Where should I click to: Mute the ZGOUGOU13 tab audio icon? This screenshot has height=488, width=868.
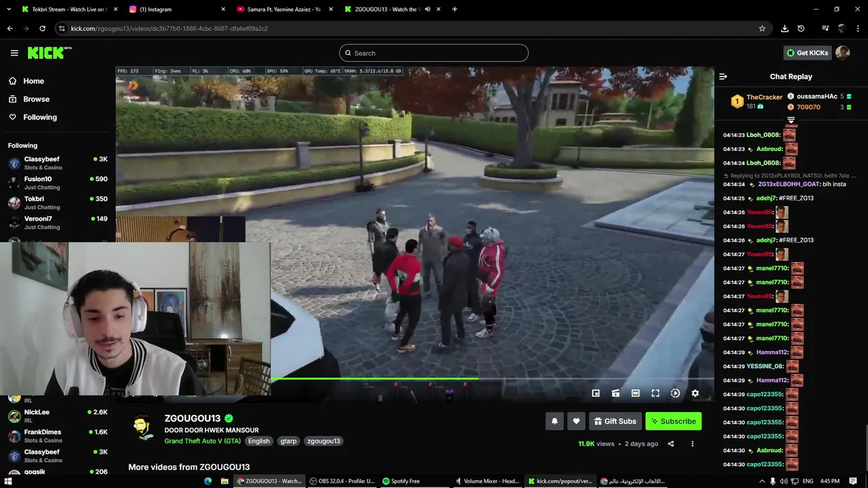tap(428, 9)
